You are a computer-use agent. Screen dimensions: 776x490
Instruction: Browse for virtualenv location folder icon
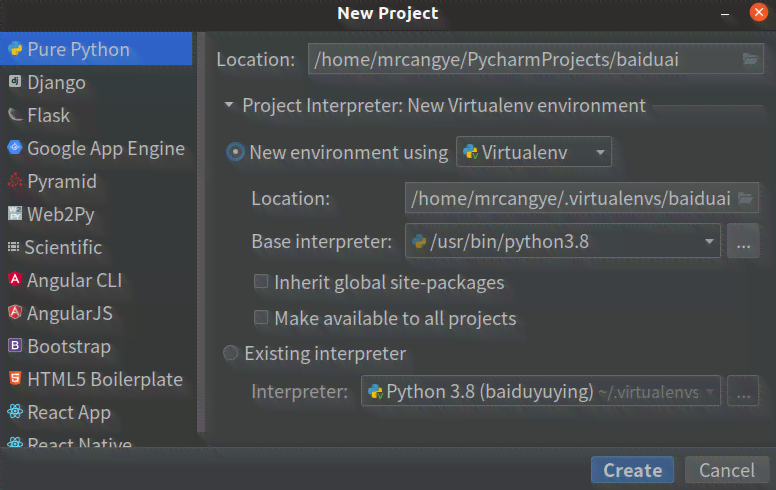tap(745, 198)
